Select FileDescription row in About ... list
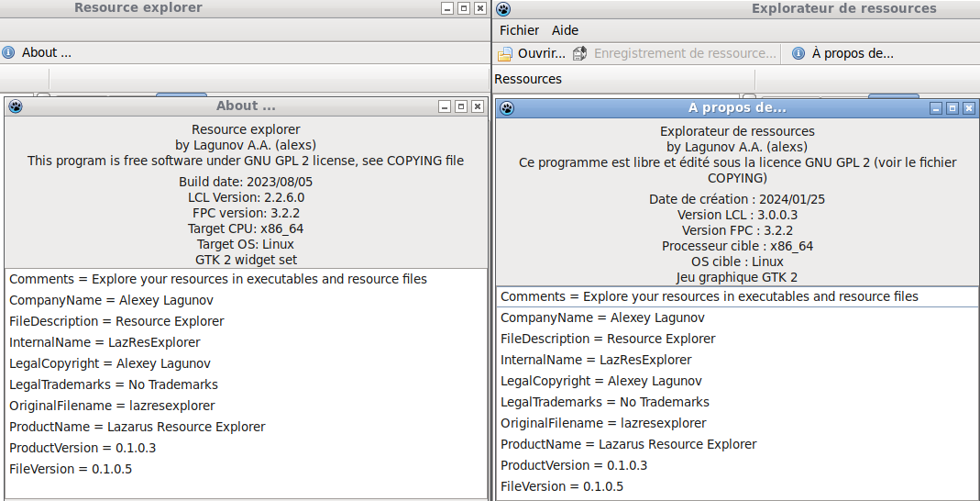This screenshot has height=501, width=980. pyautogui.click(x=246, y=321)
